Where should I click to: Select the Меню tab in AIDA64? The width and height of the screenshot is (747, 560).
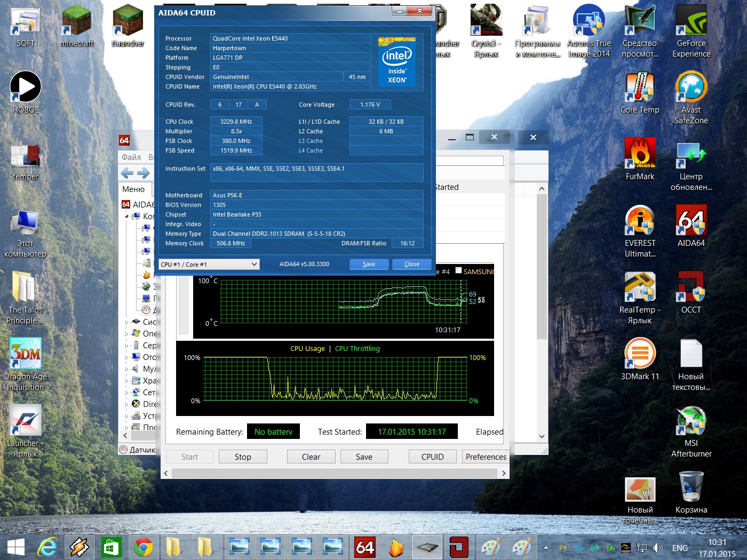pyautogui.click(x=133, y=189)
